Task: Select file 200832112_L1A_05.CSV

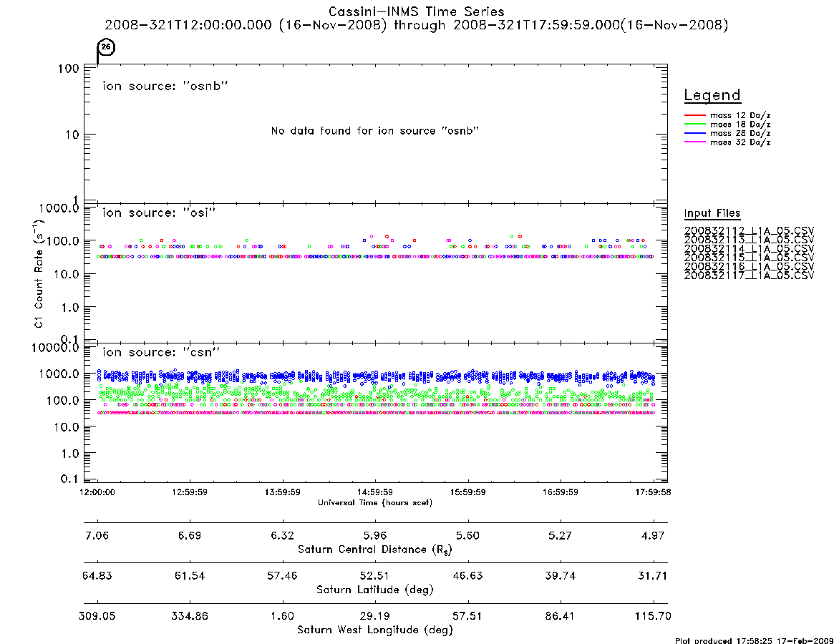Action: [x=749, y=231]
